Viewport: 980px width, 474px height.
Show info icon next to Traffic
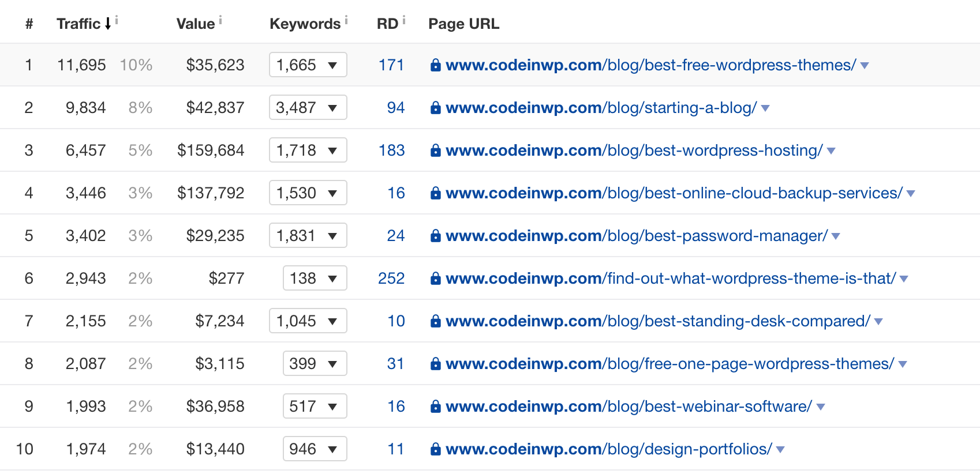[117, 20]
